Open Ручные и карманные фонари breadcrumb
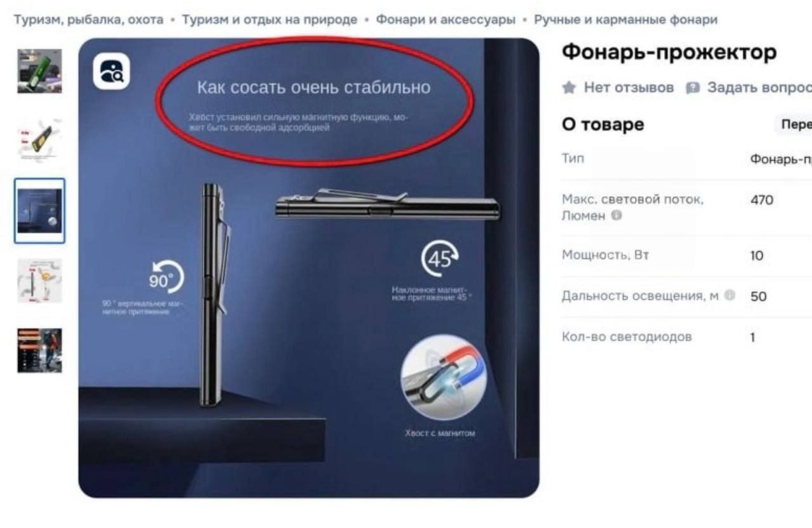Viewport: 812px width, 528px height. click(626, 20)
